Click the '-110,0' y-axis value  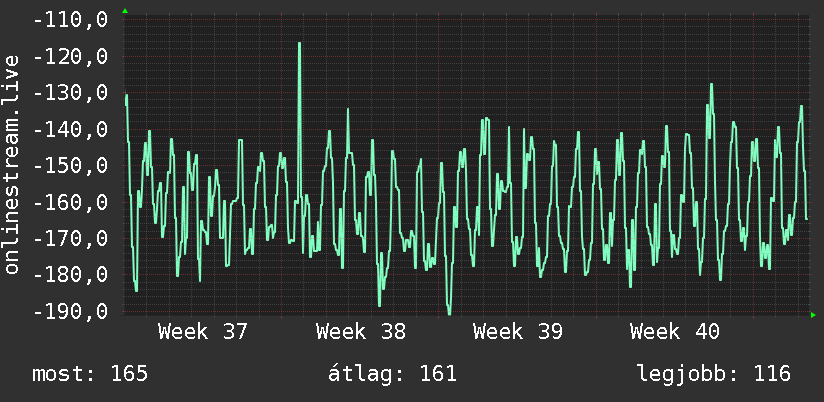click(x=70, y=20)
